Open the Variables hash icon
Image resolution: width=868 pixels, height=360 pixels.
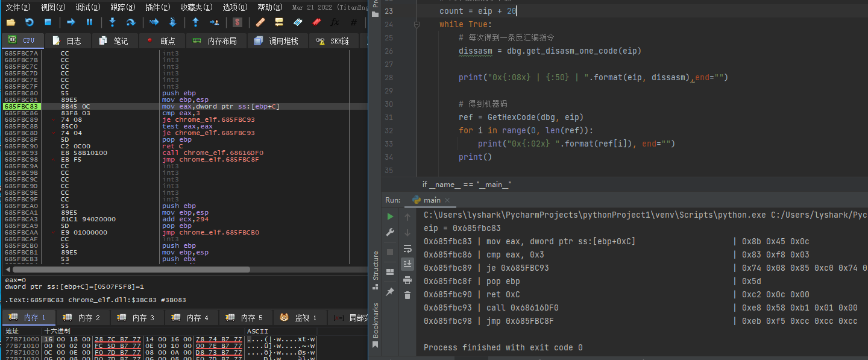coord(354,22)
